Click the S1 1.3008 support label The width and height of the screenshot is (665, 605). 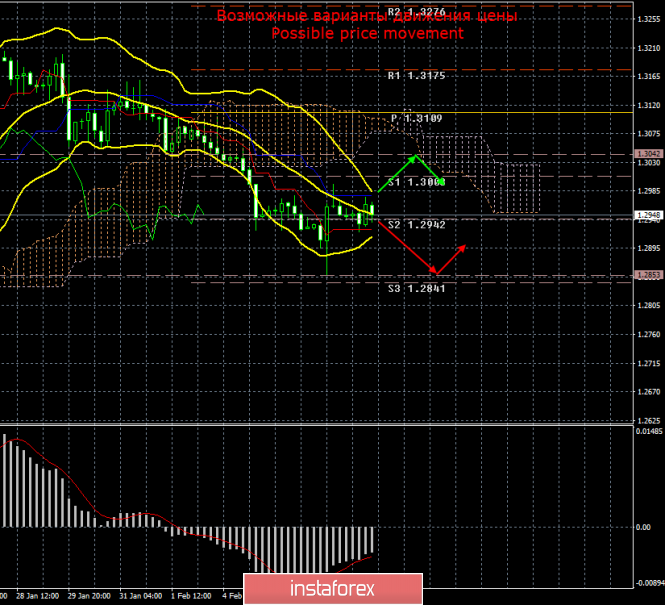click(x=416, y=182)
